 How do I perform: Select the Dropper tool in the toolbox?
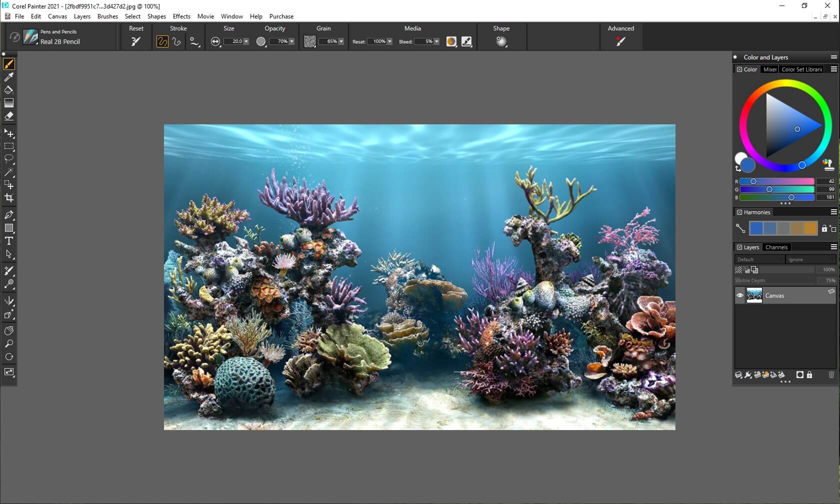[x=9, y=77]
